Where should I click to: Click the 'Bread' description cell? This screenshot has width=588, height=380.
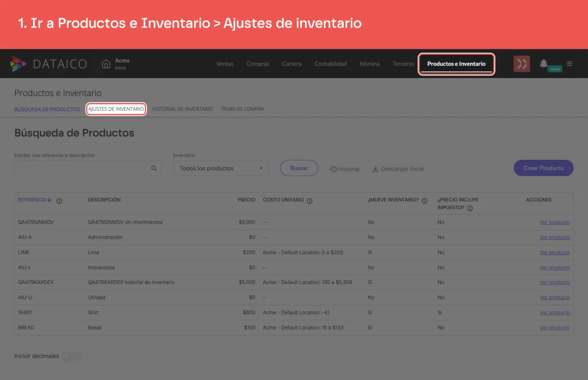(95, 328)
